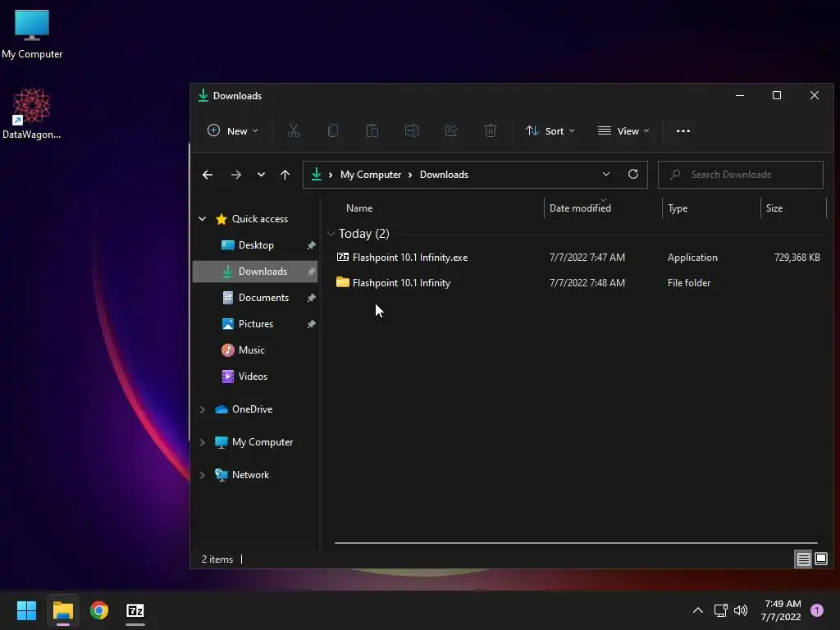This screenshot has width=840, height=630.
Task: Go back with the left arrow
Action: tap(208, 175)
